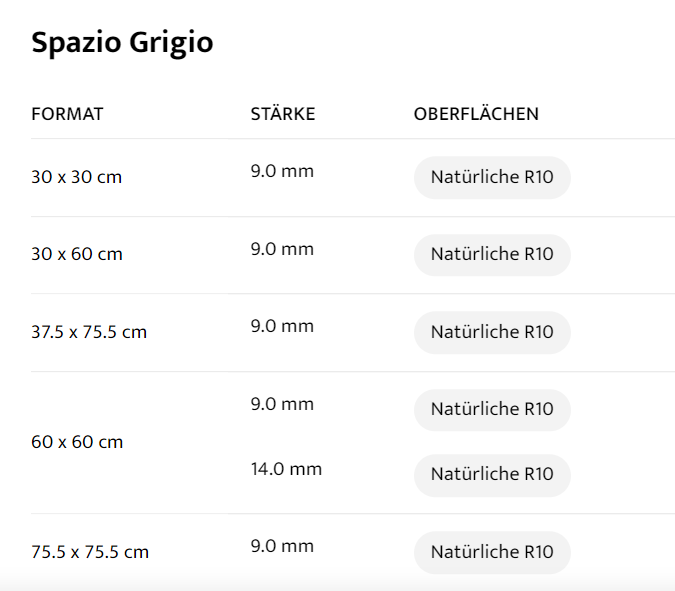Click 9.0 mm thickness in 30 x 30 row
The height and width of the screenshot is (591, 675).
pyautogui.click(x=282, y=171)
